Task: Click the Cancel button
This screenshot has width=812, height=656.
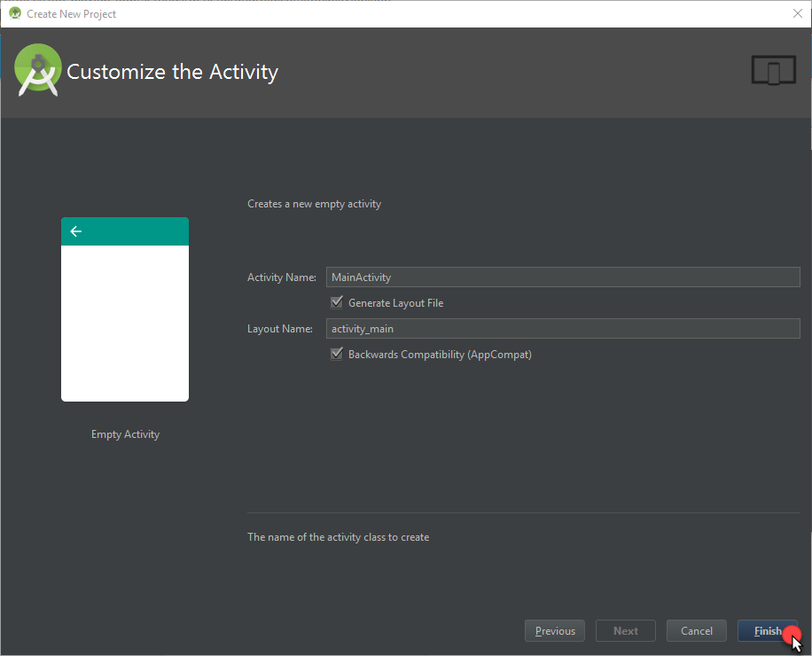Action: 697,630
